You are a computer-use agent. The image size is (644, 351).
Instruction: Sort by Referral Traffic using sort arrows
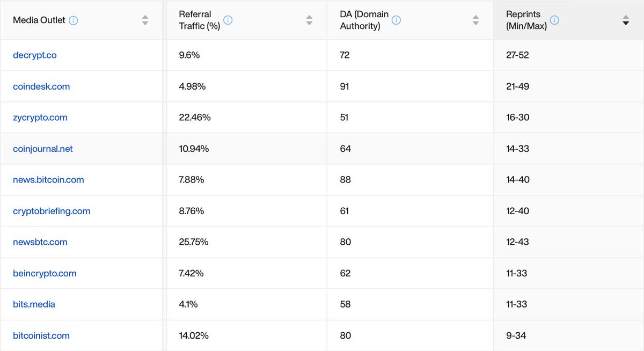[x=309, y=20]
